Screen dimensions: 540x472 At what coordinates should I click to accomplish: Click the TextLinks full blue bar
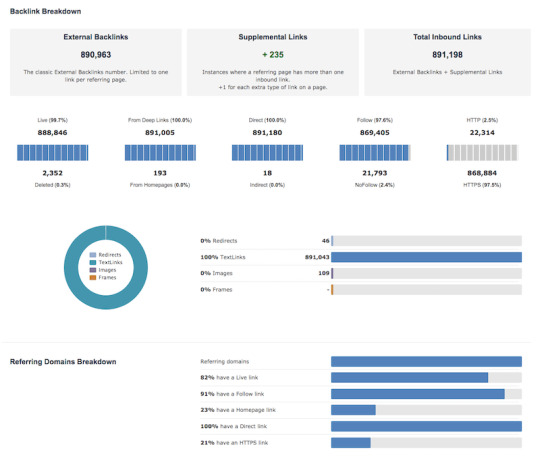pos(426,257)
